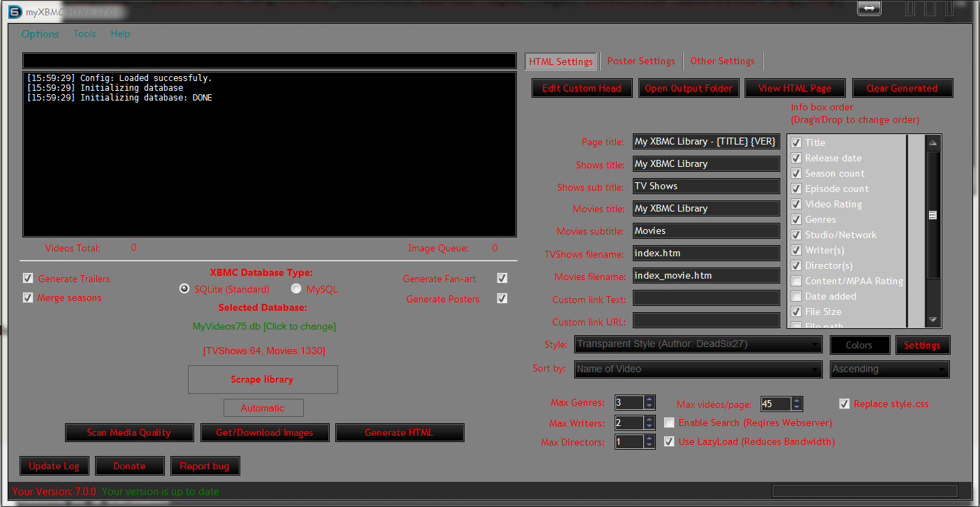
Task: Toggle Use LazyLoad (Reduces Bandwidth)
Action: 669,441
